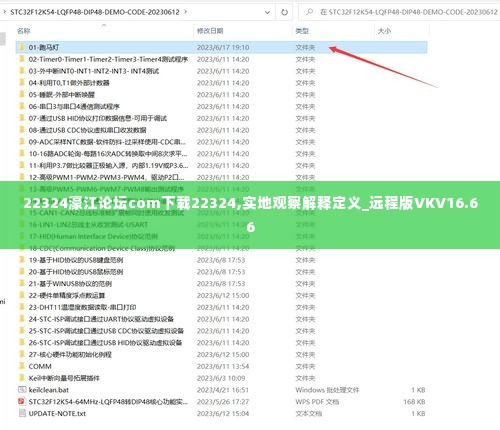Image resolution: width=500 pixels, height=430 pixels.
Task: Click date 2023/5/26 17:27
Action: [223, 402]
